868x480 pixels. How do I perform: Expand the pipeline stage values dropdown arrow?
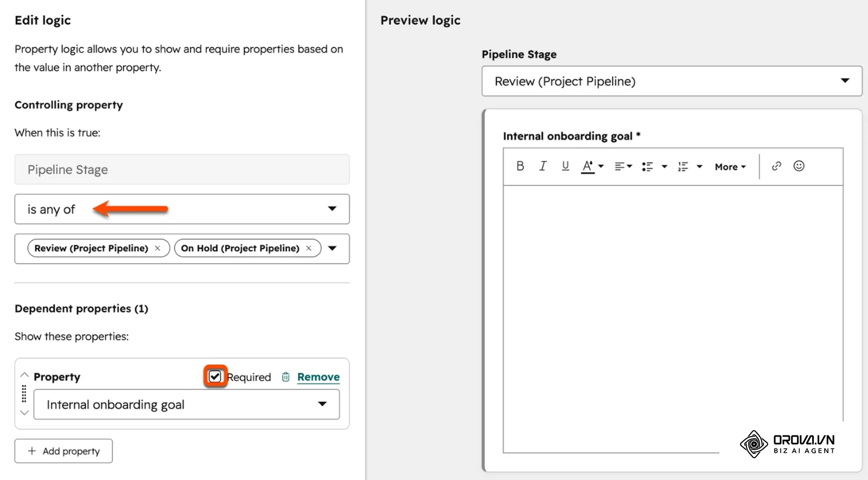[333, 248]
